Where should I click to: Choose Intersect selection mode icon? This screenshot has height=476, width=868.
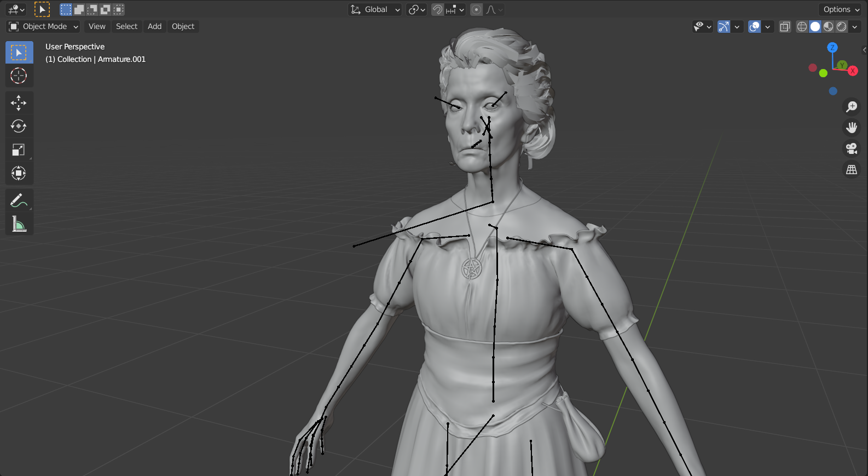tap(118, 9)
